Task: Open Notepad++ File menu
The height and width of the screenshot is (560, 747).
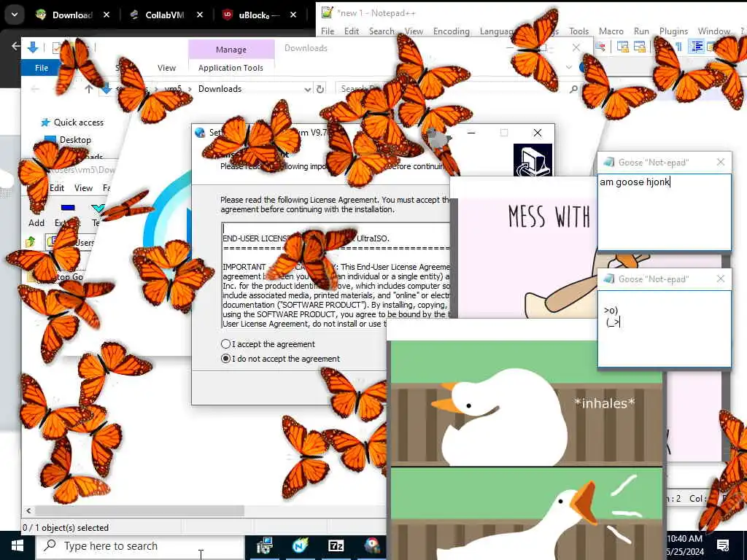Action: 328,31
